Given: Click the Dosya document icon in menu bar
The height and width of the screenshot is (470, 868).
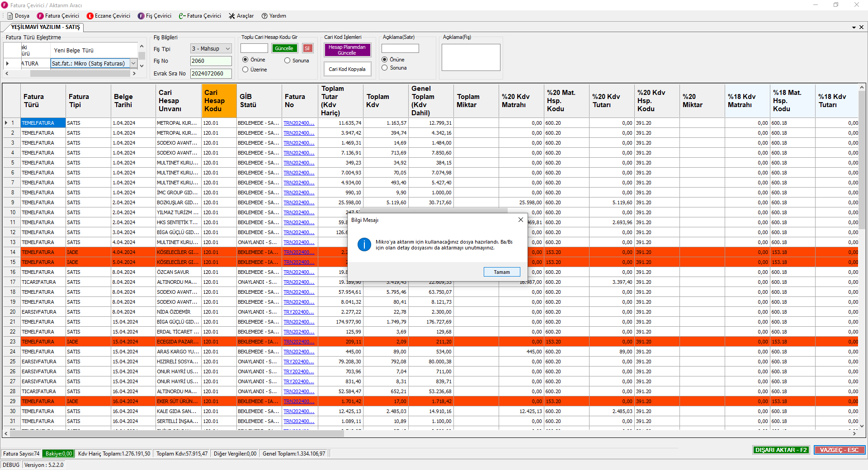Looking at the screenshot, I should click(10, 16).
